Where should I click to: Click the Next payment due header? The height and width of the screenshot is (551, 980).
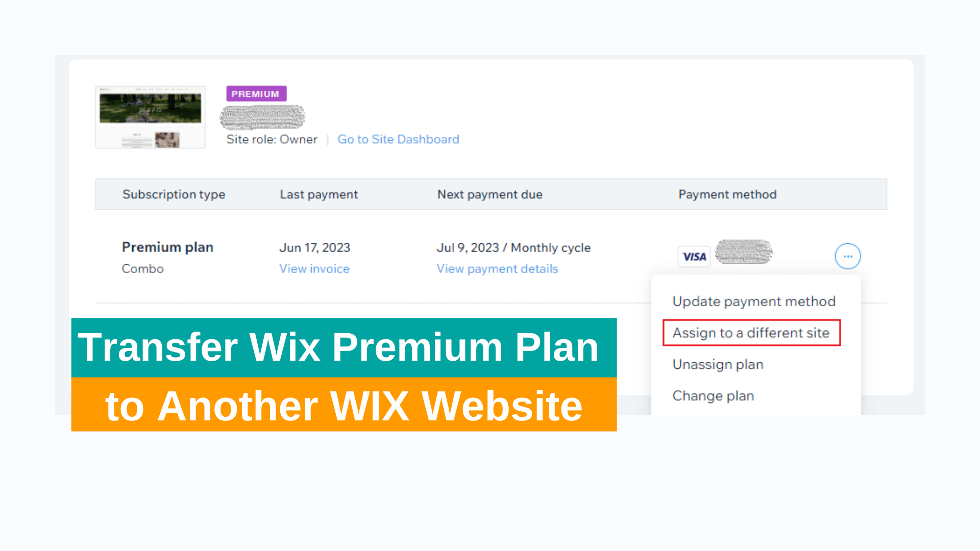click(489, 194)
